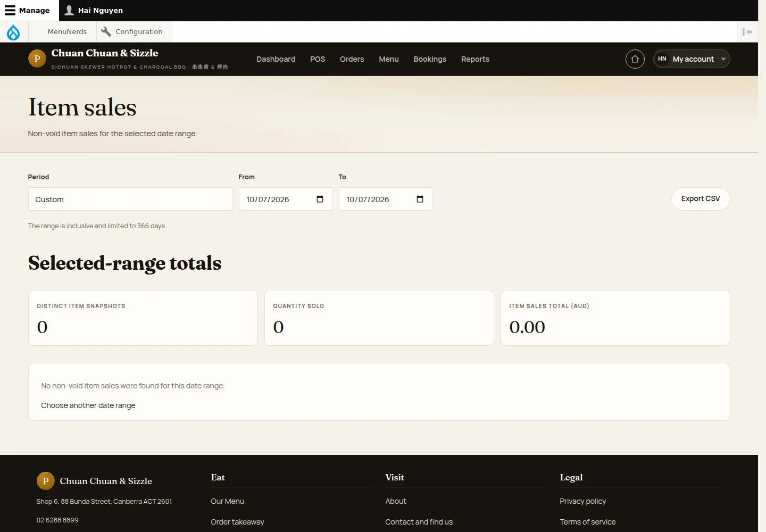Click the Export CSV button
Screen dimensions: 766x532
click(x=701, y=198)
